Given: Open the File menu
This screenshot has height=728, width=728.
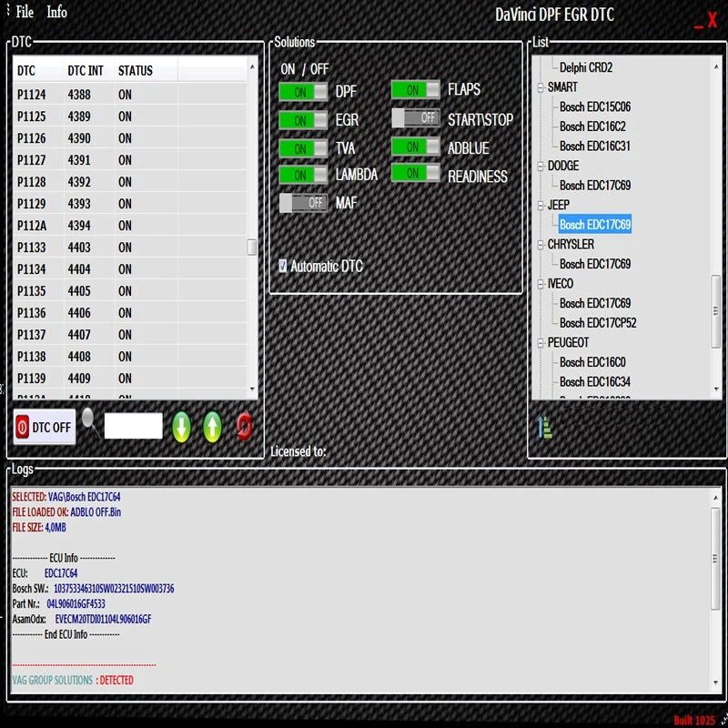Looking at the screenshot, I should tap(24, 12).
